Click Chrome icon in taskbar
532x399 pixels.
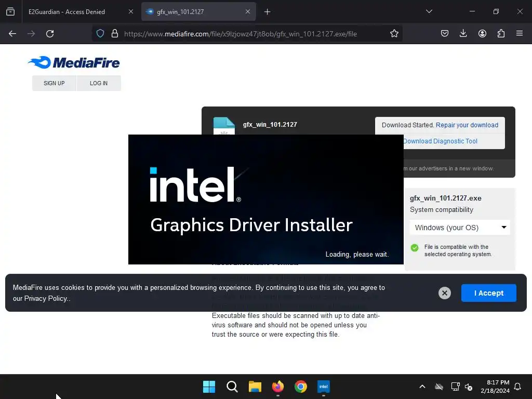(x=301, y=387)
